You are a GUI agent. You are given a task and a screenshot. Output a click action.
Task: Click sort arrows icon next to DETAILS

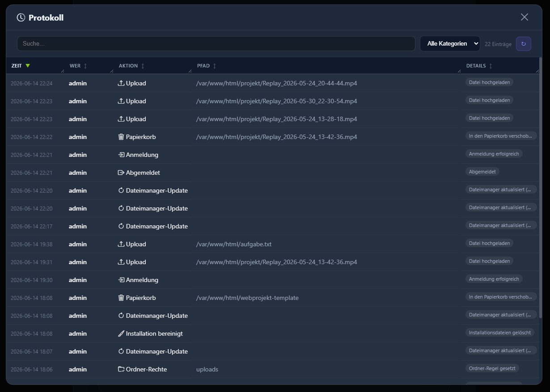(491, 66)
